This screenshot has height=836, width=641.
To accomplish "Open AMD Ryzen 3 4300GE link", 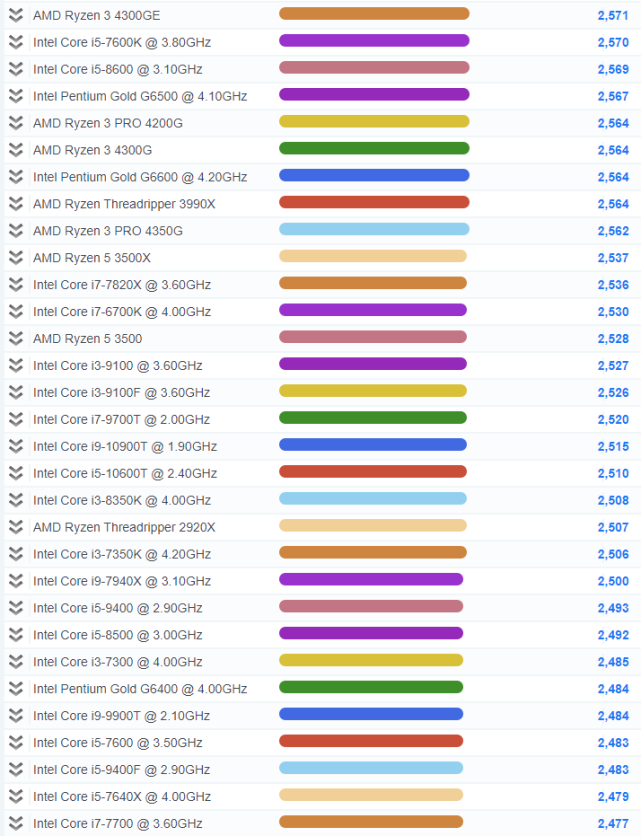I will pyautogui.click(x=97, y=15).
